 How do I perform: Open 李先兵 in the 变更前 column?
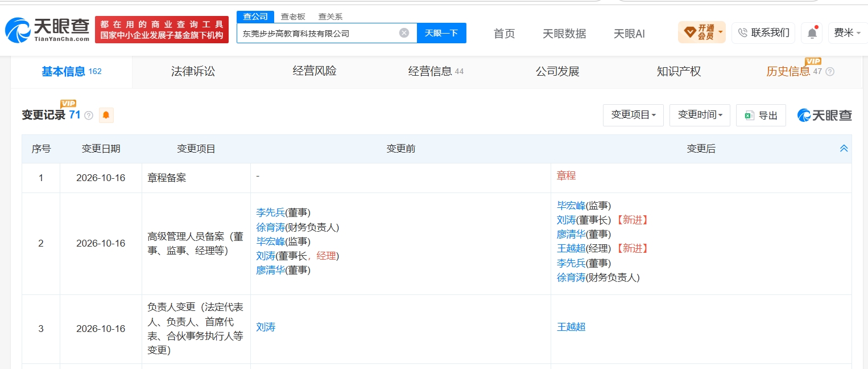(x=270, y=212)
